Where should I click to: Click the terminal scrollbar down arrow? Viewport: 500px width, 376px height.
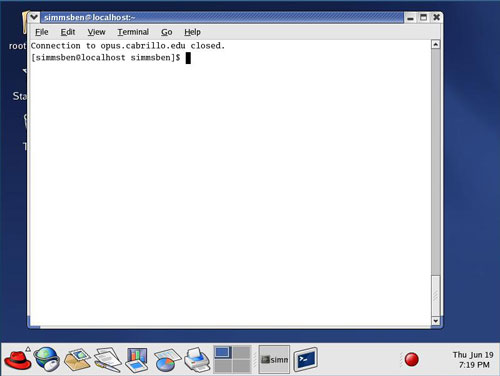coord(436,321)
